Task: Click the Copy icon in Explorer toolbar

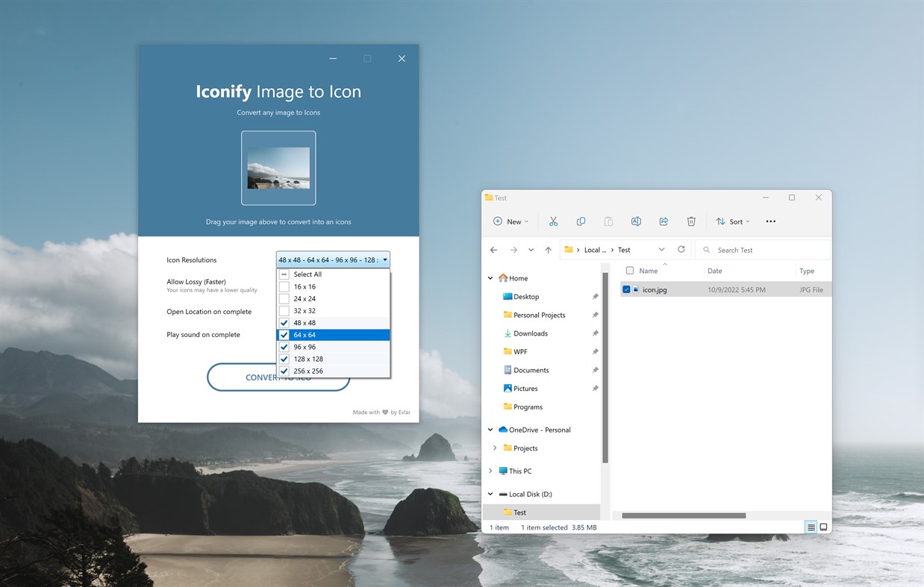Action: point(581,221)
